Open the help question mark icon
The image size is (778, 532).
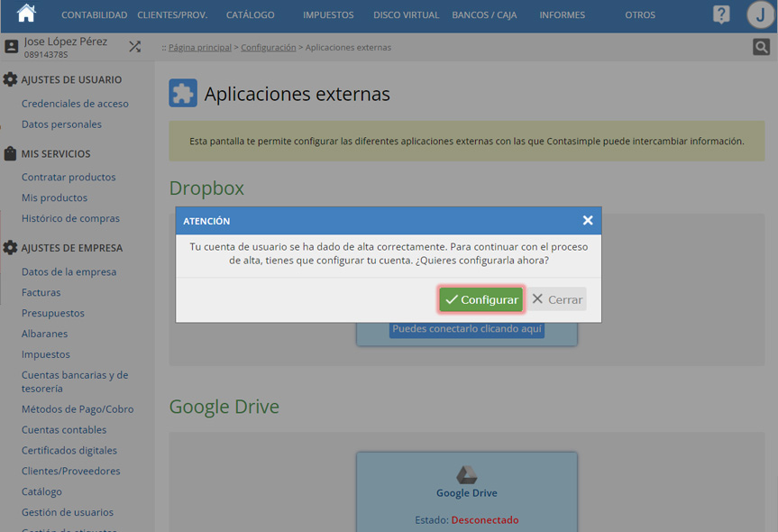(x=721, y=14)
